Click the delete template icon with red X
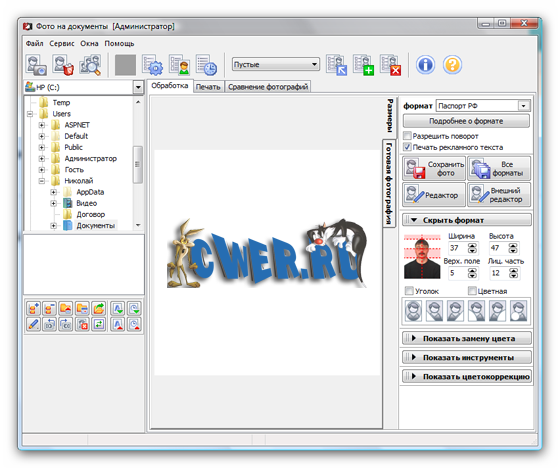Screen dimensions: 560x468 coord(390,65)
